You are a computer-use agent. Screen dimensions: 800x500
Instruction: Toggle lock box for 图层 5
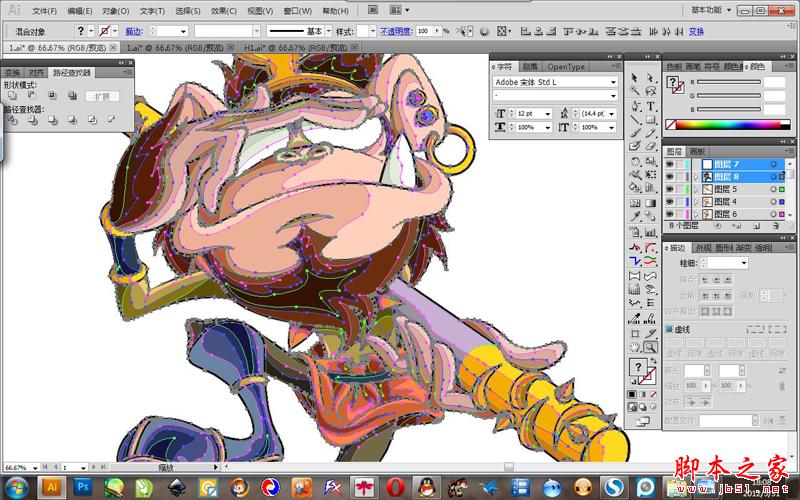[x=681, y=189]
